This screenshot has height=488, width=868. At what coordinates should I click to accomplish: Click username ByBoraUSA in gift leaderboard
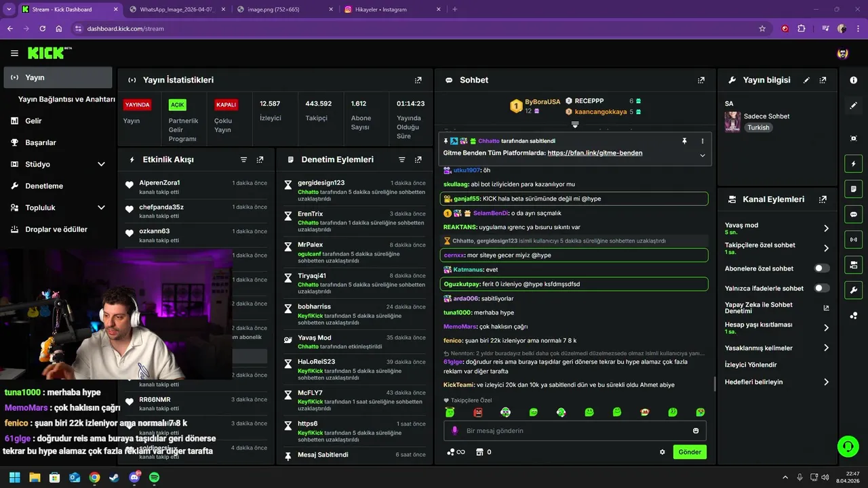[x=542, y=102]
